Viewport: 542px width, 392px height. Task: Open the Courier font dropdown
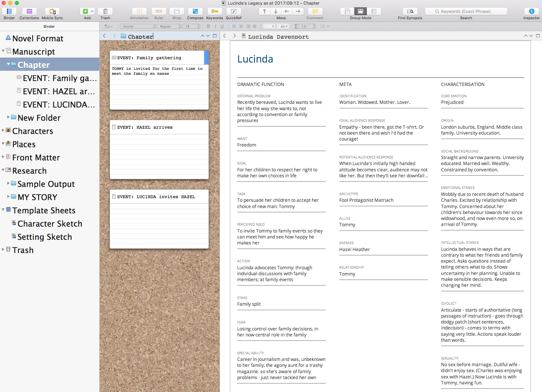(x=138, y=26)
